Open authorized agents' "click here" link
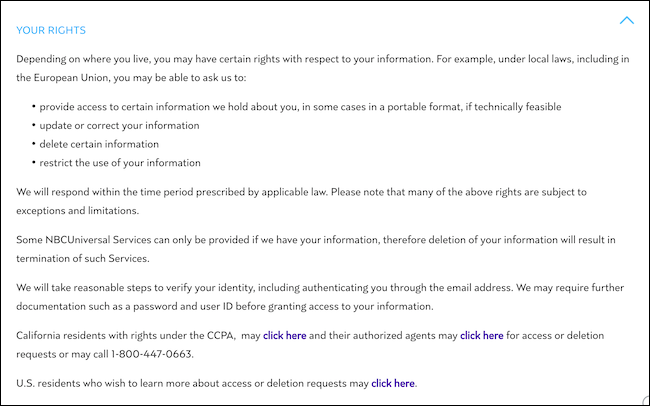 tap(481, 336)
